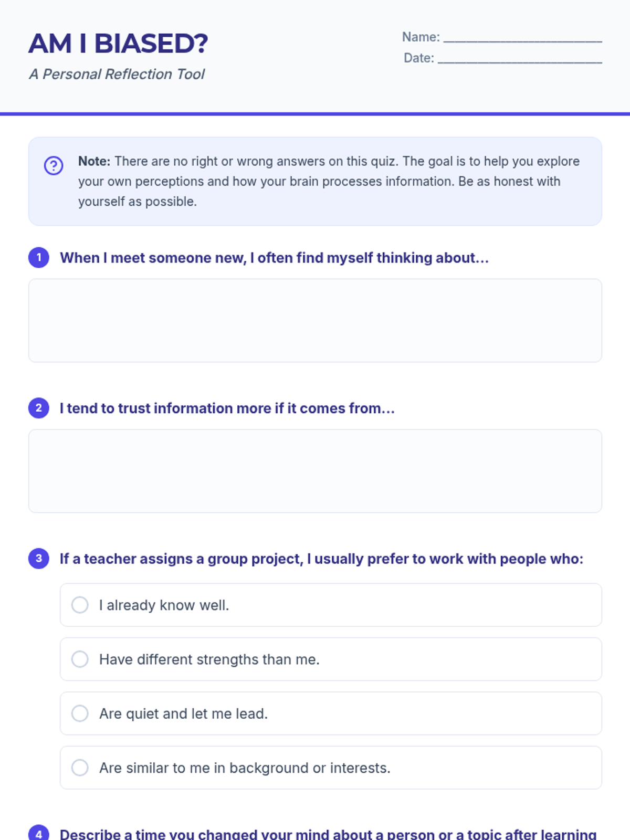Viewport: 630px width, 840px height.
Task: Click 'A Personal Reflection Tool' subtitle
Action: [117, 74]
